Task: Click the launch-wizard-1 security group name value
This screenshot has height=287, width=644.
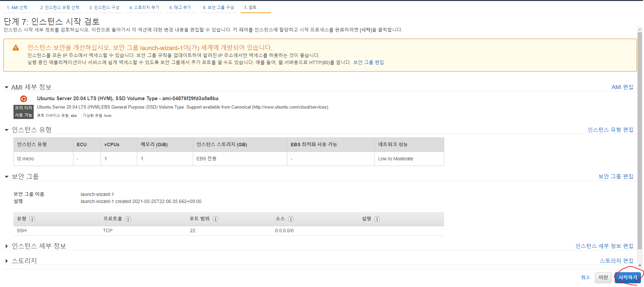Action: 97,194
